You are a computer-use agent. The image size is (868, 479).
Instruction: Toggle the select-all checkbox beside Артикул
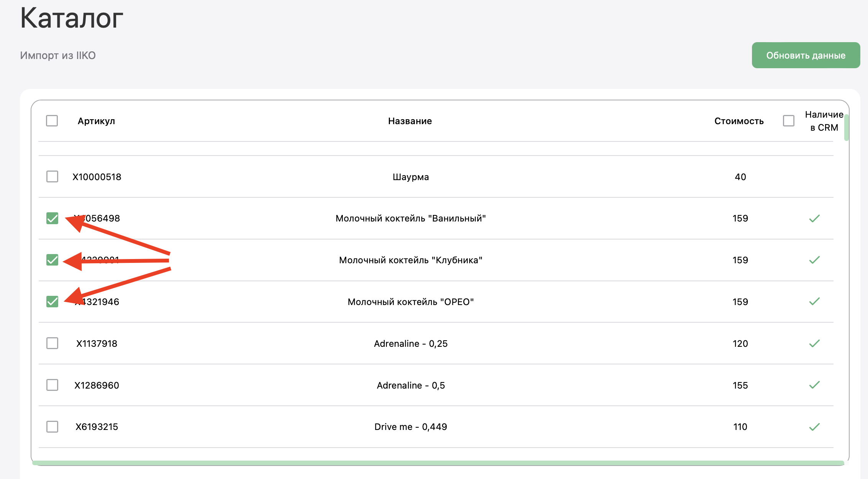pos(52,121)
